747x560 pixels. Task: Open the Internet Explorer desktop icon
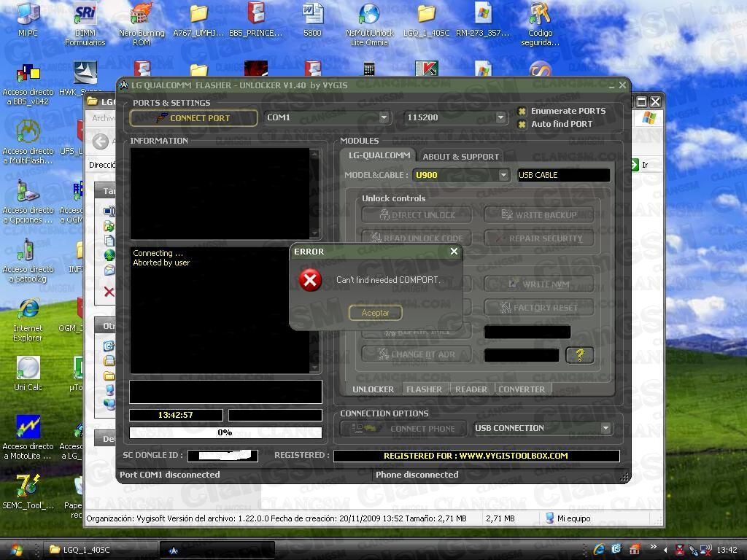[28, 319]
